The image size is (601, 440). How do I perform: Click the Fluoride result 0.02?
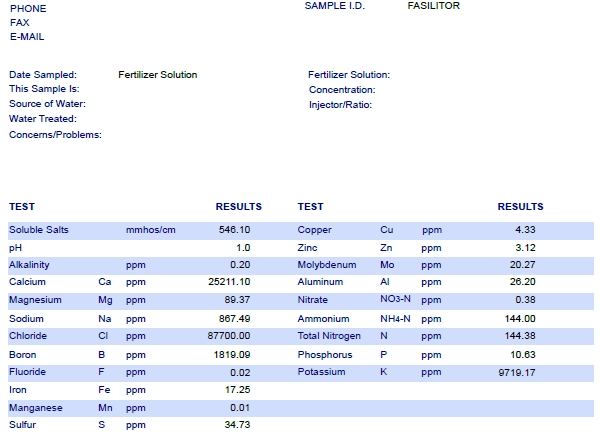click(240, 373)
